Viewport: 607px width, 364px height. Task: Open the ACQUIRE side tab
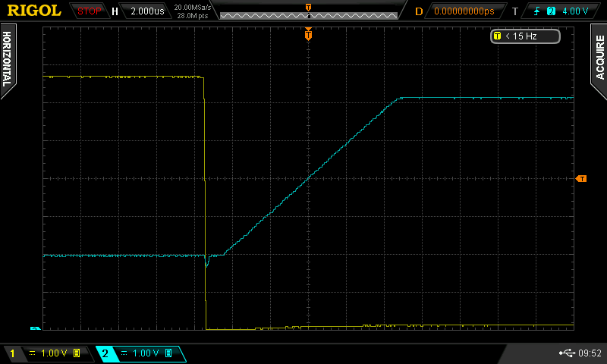click(599, 58)
